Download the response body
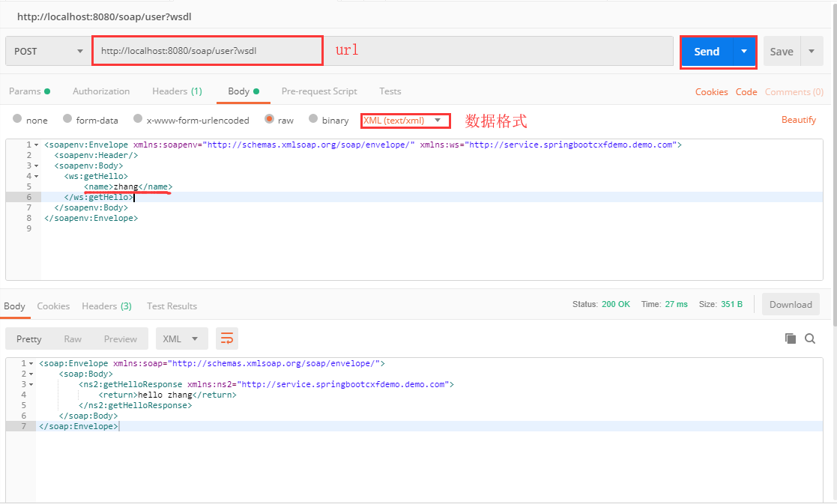 pyautogui.click(x=791, y=304)
